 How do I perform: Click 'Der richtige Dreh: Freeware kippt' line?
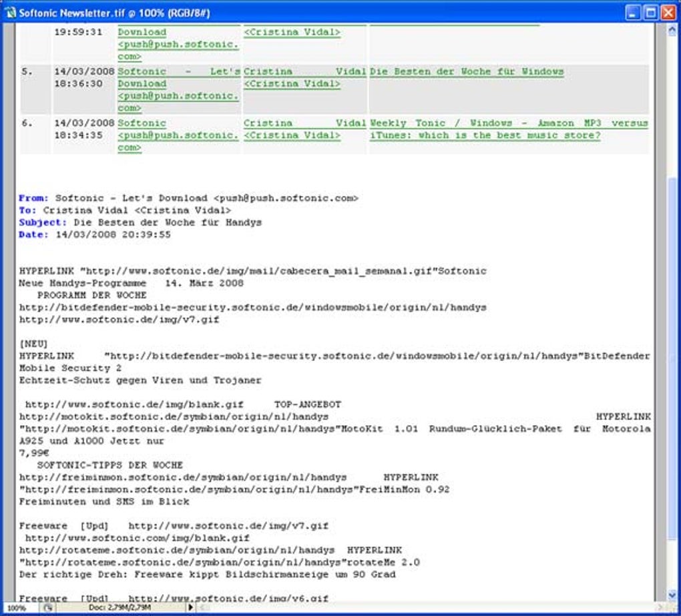207,575
